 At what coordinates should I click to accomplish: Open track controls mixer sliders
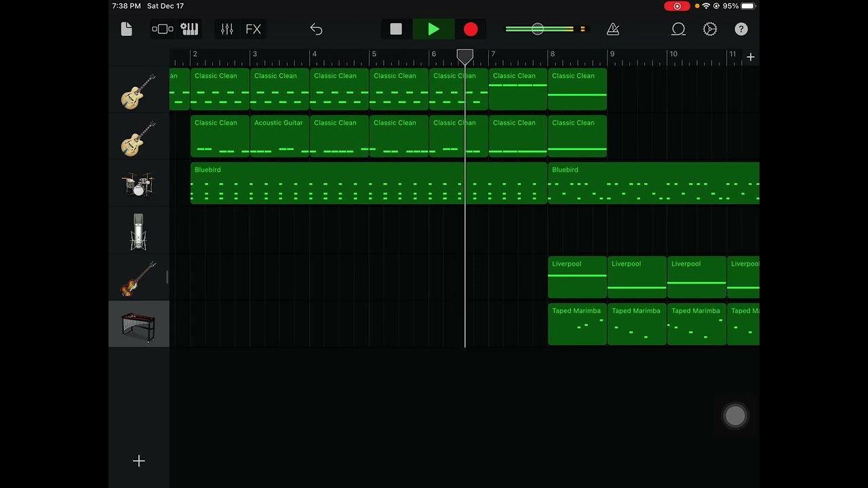226,29
